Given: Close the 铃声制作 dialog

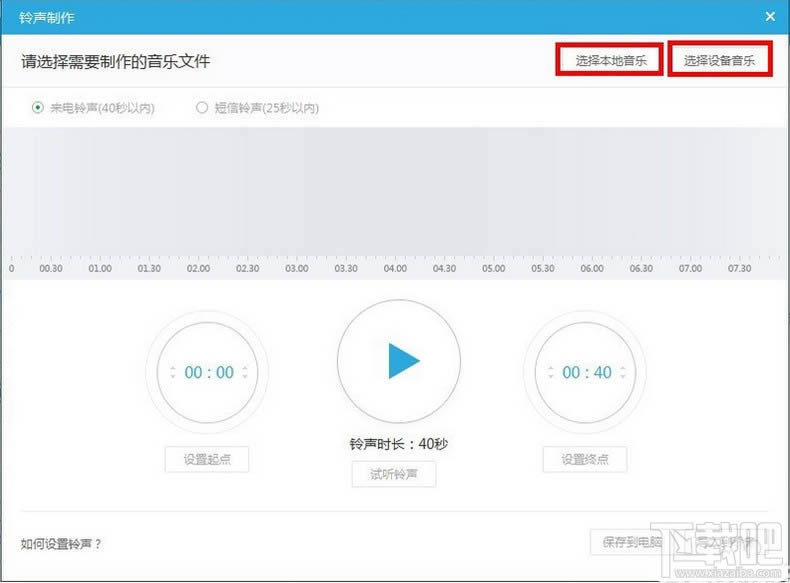Looking at the screenshot, I should [x=770, y=17].
